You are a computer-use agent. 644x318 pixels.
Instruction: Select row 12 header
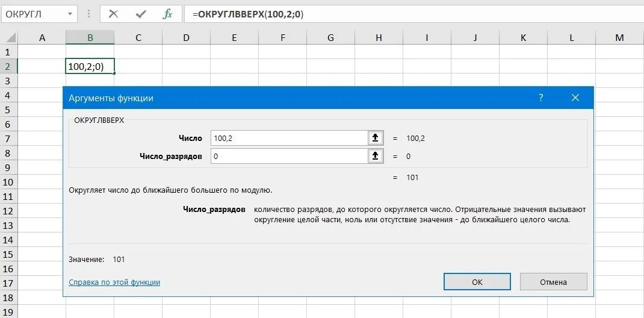tap(8, 211)
